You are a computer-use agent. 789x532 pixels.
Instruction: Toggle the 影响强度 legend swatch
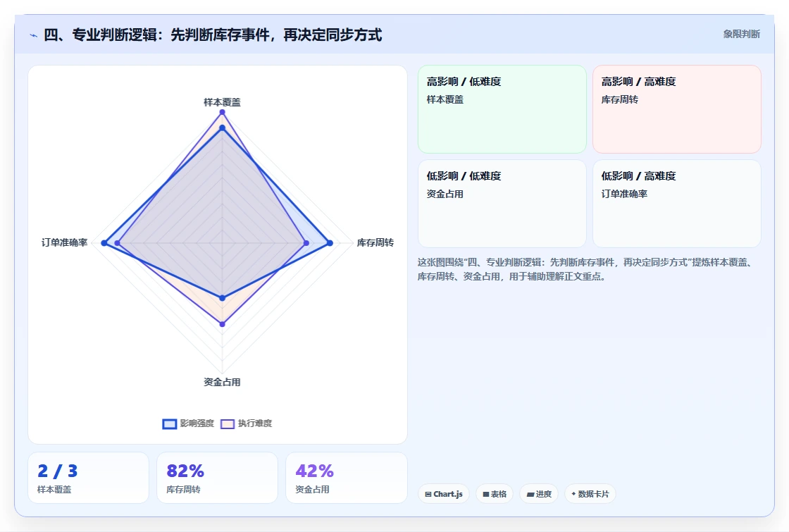tap(170, 423)
